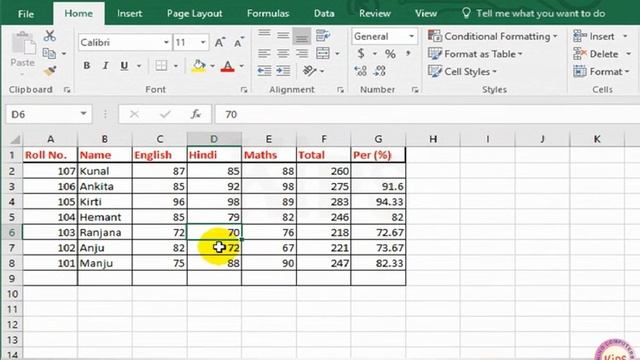Click the Cut scissors icon
Screen dimensions: 640x360
49,36
